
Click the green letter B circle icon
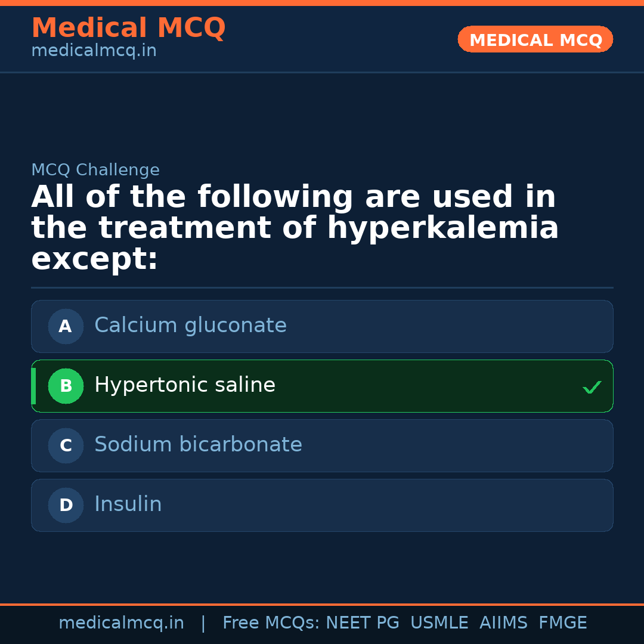click(66, 386)
